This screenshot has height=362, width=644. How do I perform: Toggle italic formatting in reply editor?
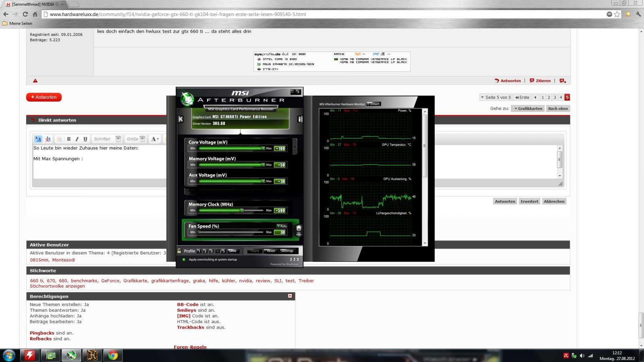[77, 139]
